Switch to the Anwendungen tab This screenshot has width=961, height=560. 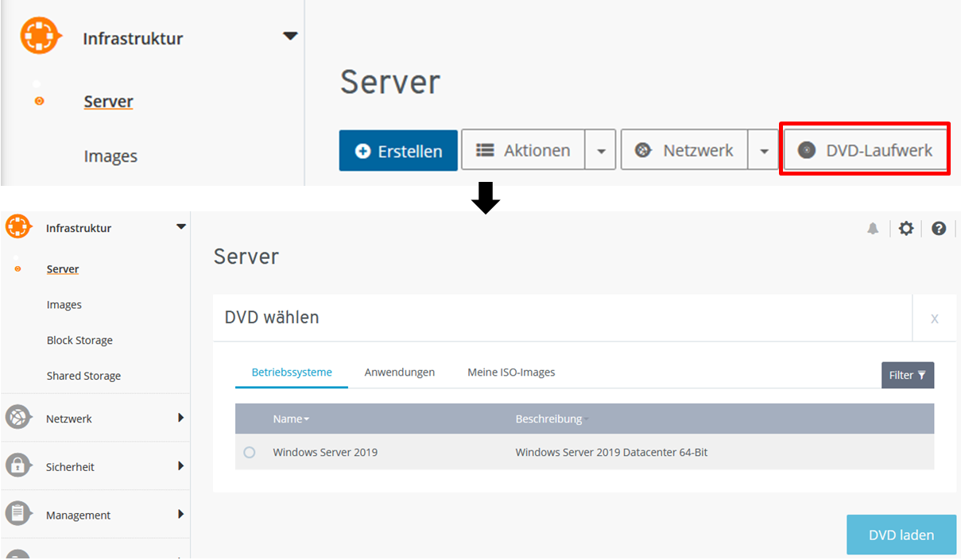[x=399, y=373]
